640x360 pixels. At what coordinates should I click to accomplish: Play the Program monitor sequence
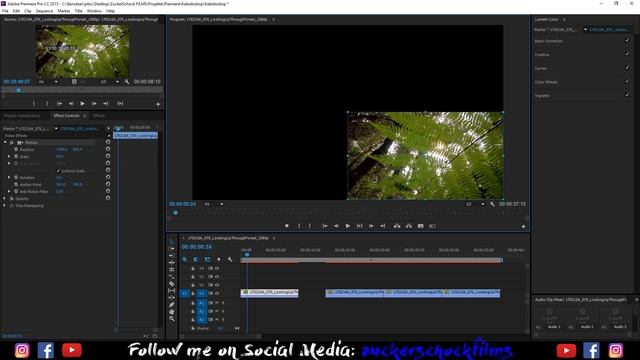click(348, 226)
